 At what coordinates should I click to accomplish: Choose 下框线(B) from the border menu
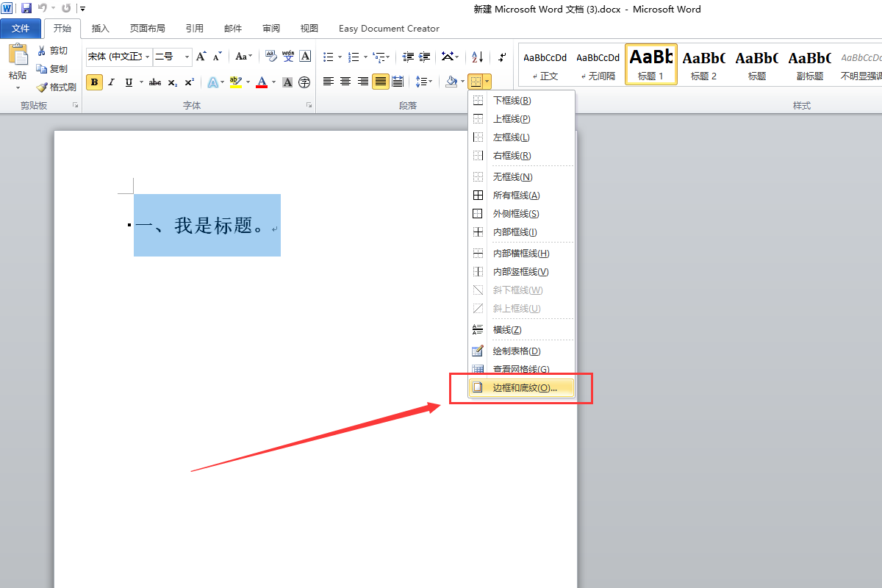click(x=522, y=101)
